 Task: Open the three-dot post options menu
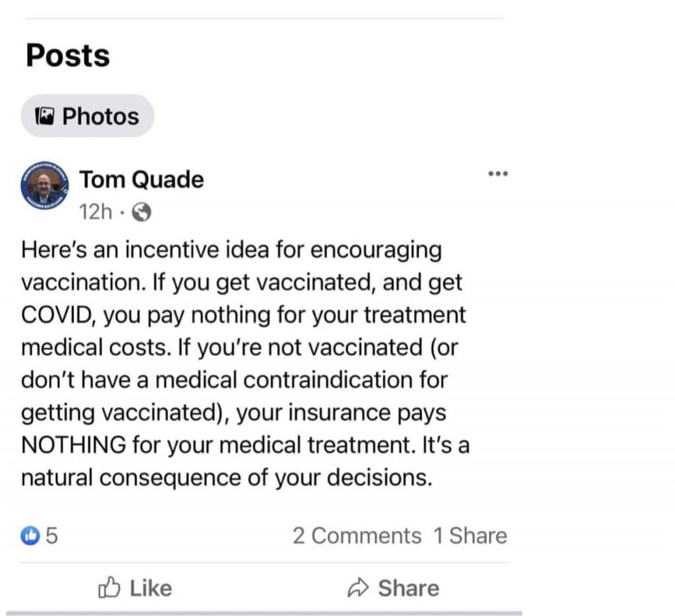coord(498,174)
